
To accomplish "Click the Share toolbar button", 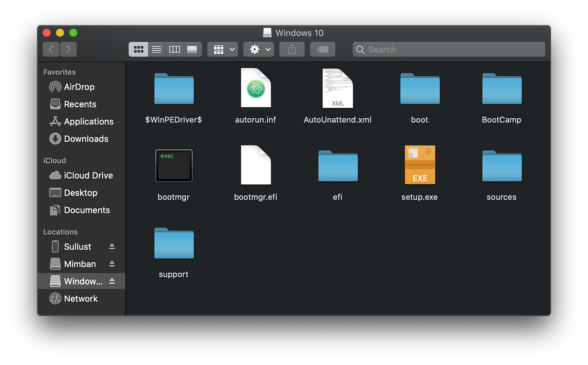I will (x=292, y=50).
